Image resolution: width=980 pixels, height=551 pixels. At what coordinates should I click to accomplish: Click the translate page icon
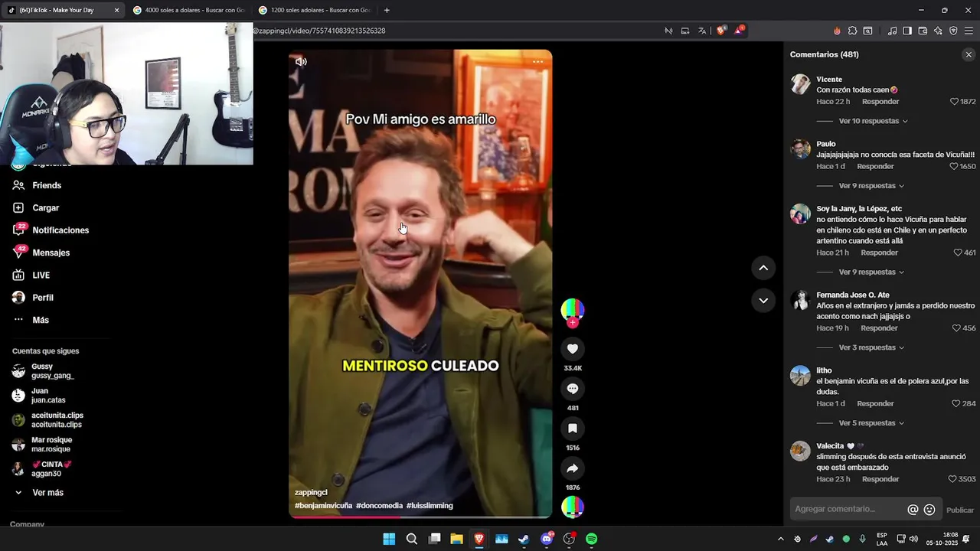click(x=702, y=31)
